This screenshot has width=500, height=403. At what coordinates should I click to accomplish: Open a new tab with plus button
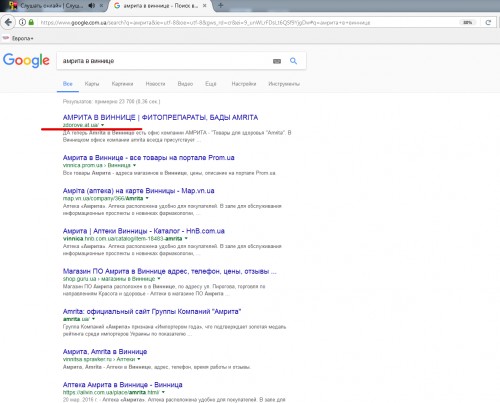(x=221, y=5)
